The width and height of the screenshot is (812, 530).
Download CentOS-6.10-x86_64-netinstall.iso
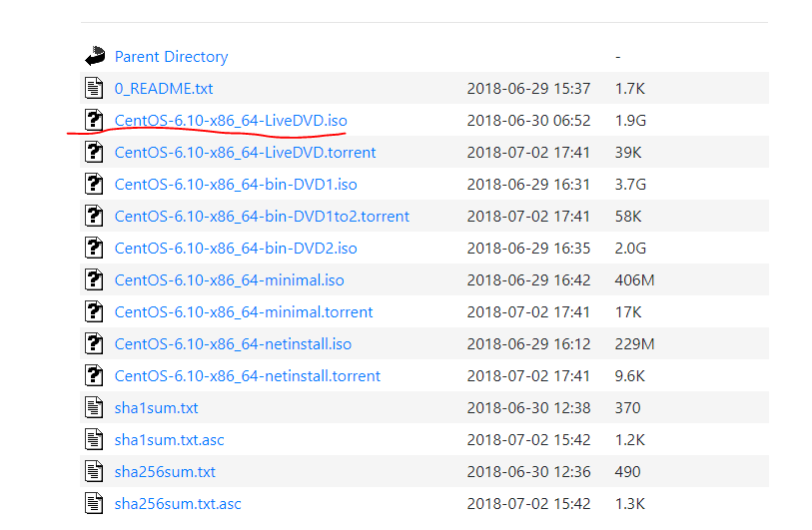[x=233, y=344]
